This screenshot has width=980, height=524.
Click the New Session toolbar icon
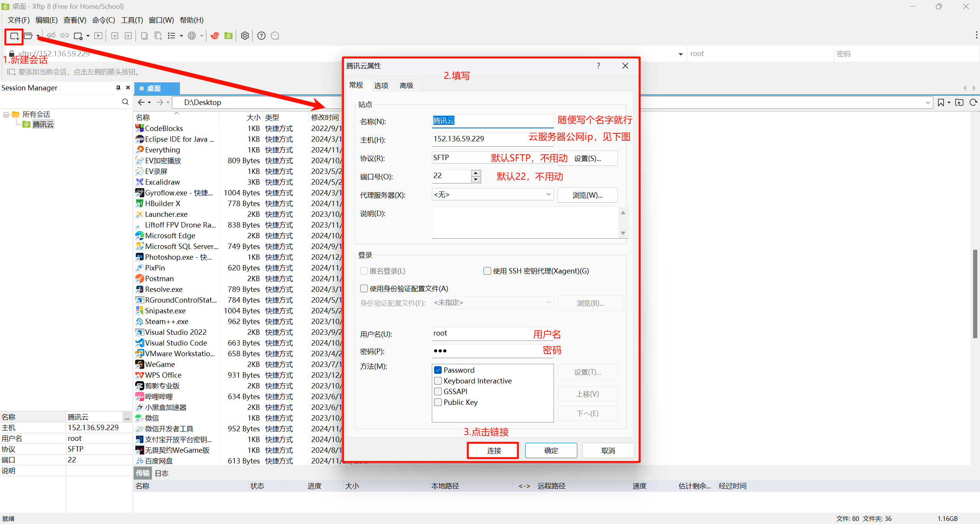click(x=14, y=36)
